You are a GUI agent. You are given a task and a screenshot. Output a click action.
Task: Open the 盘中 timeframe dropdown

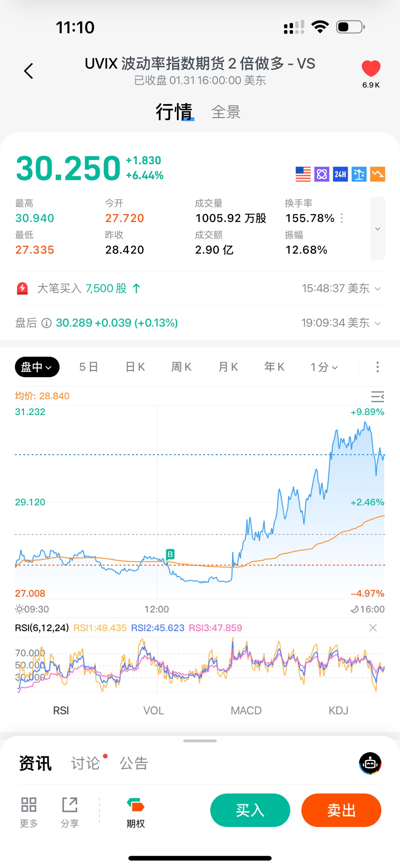coord(37,367)
